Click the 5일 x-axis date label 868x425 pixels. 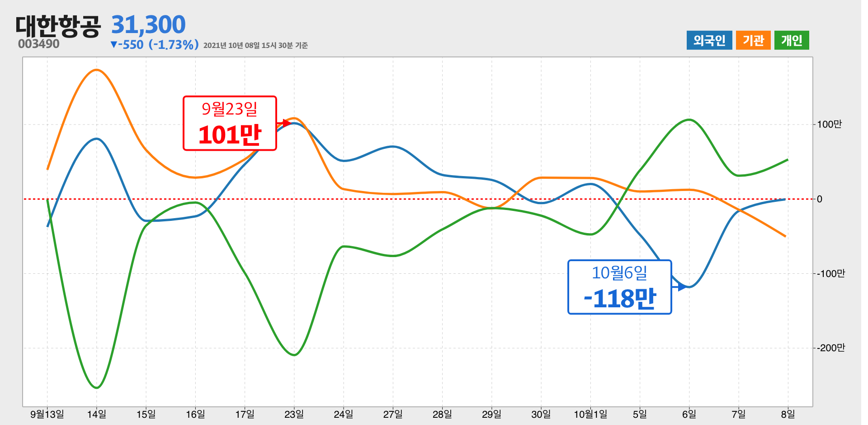pos(640,414)
